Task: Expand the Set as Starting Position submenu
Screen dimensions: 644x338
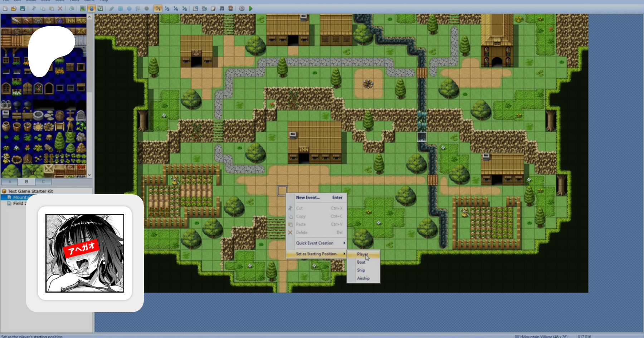Action: point(317,254)
